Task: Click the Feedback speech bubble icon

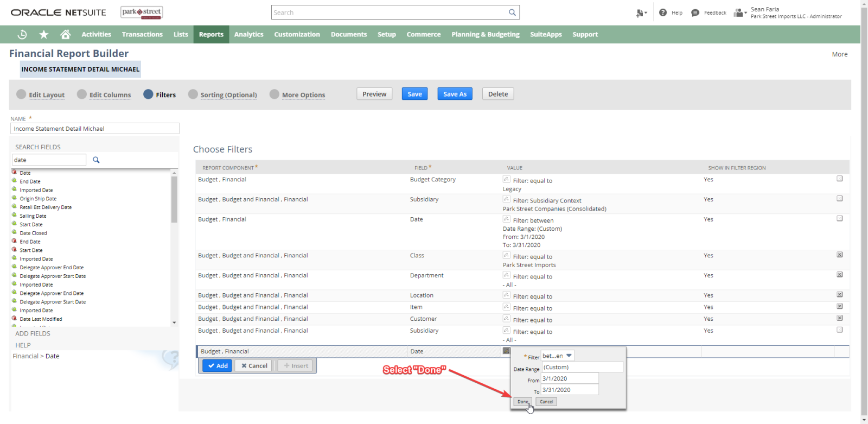Action: coord(695,12)
